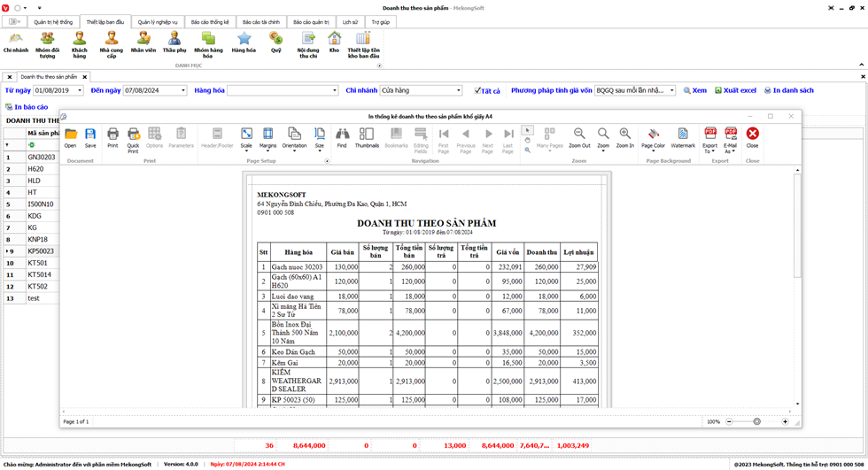Open the Quản trị hệ thống tab
Viewport: 868px width, 470px height.
pyautogui.click(x=53, y=21)
